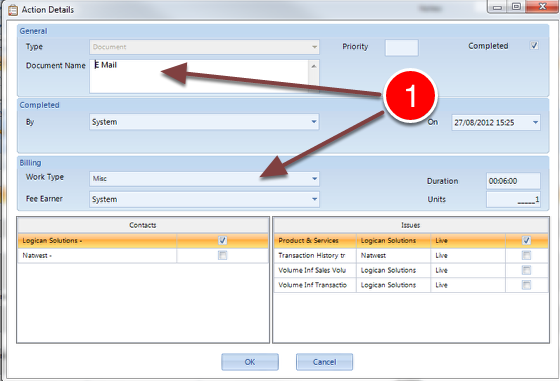Click Logican Solutions in Volume Inf Sales row
560x381 pixels.
(x=394, y=270)
